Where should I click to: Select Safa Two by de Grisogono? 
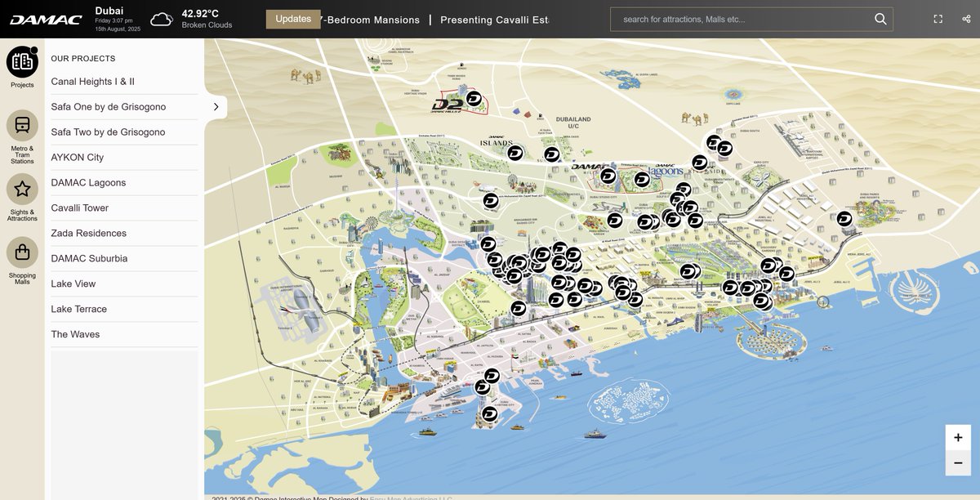(x=125, y=132)
